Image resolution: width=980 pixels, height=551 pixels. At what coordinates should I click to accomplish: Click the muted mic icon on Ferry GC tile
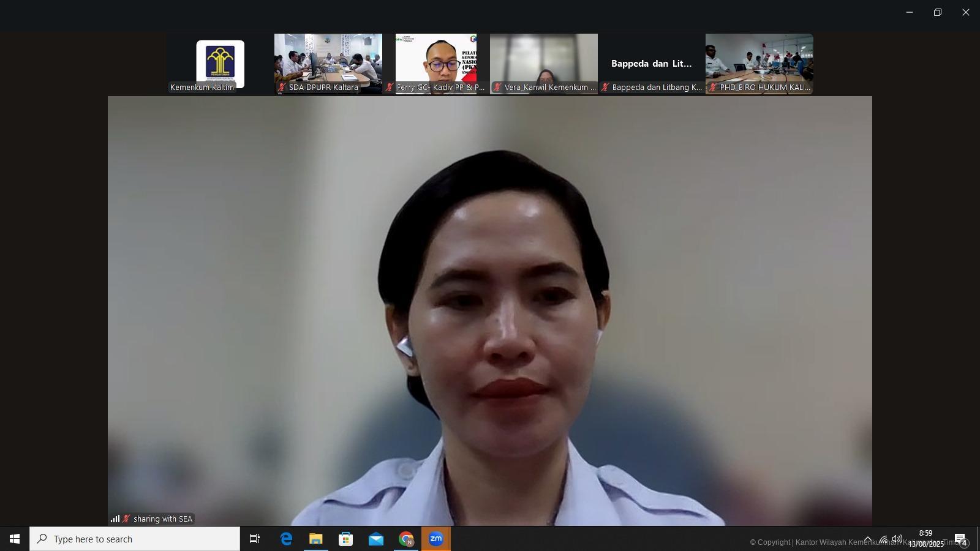[x=390, y=88]
